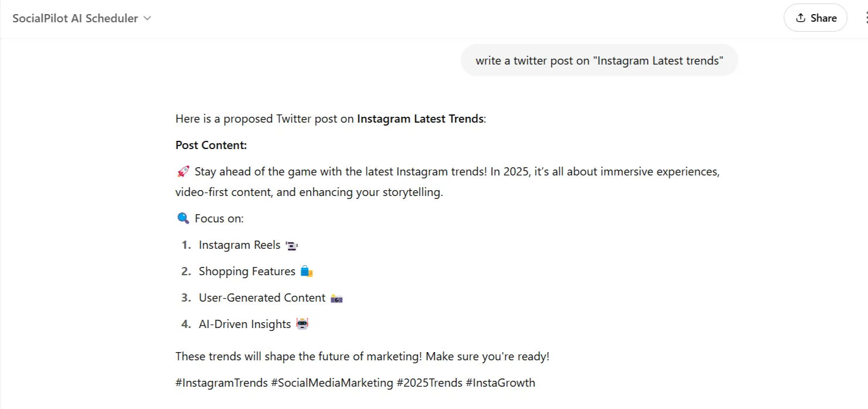Viewport: 868px width, 409px height.
Task: Click the #2025Trends hashtag
Action: click(429, 383)
